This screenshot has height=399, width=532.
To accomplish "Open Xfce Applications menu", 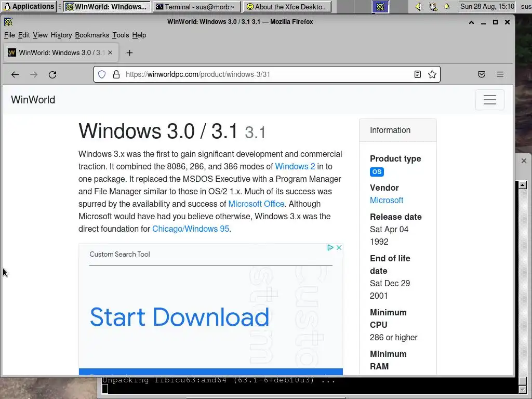I will pyautogui.click(x=29, y=6).
